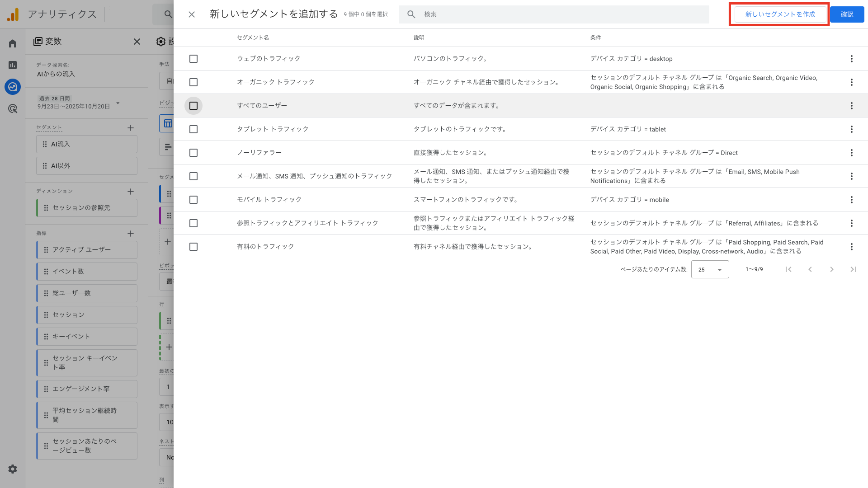Select the AI流入 segment chip
Image resolution: width=868 pixels, height=488 pixels.
point(86,144)
